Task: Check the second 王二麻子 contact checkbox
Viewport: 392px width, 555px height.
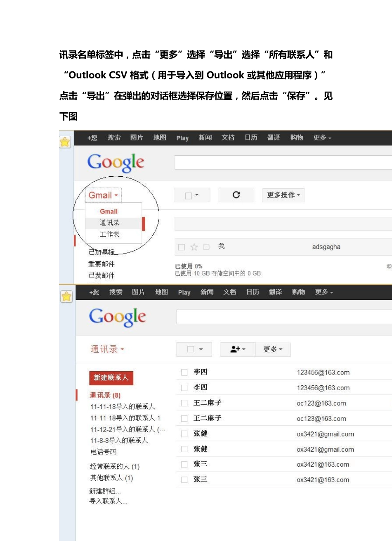Action: pos(184,418)
